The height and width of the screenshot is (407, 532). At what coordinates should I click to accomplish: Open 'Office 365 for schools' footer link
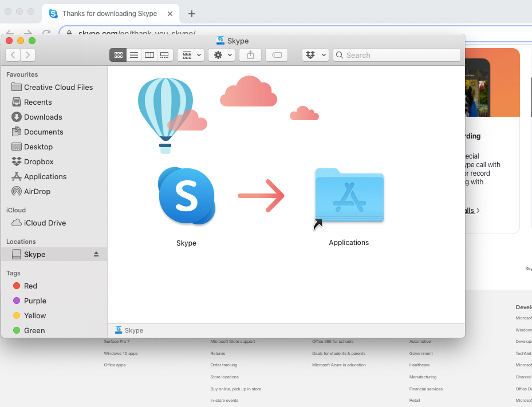[333, 342]
